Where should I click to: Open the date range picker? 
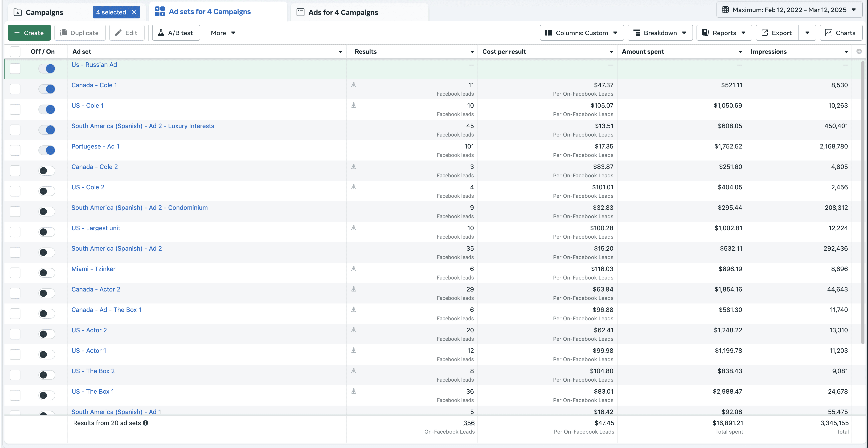tap(789, 10)
